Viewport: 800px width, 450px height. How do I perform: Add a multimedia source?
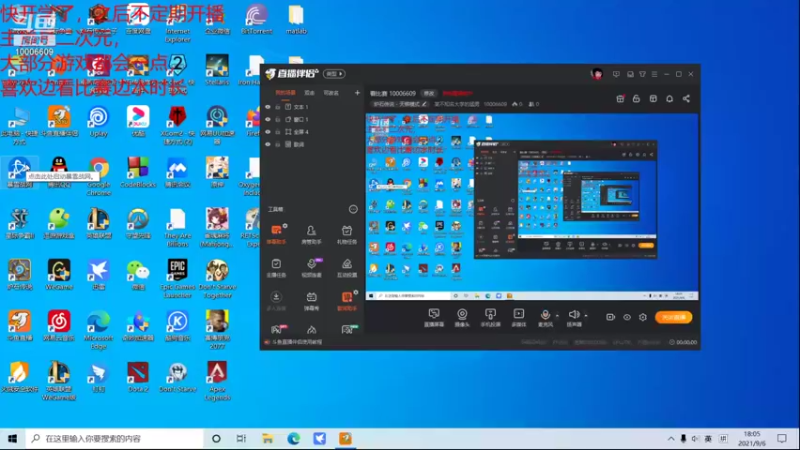(x=518, y=317)
